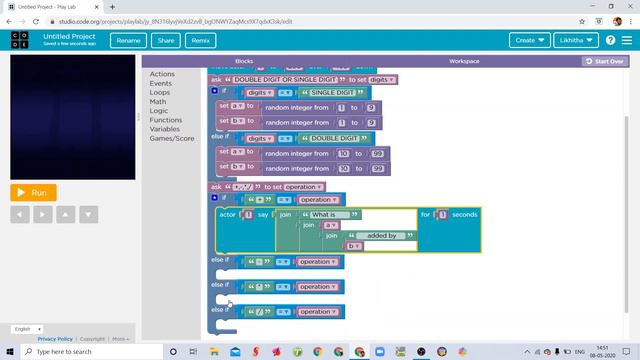This screenshot has width=640, height=360.
Task: Go back in the browser
Action: tap(9, 22)
